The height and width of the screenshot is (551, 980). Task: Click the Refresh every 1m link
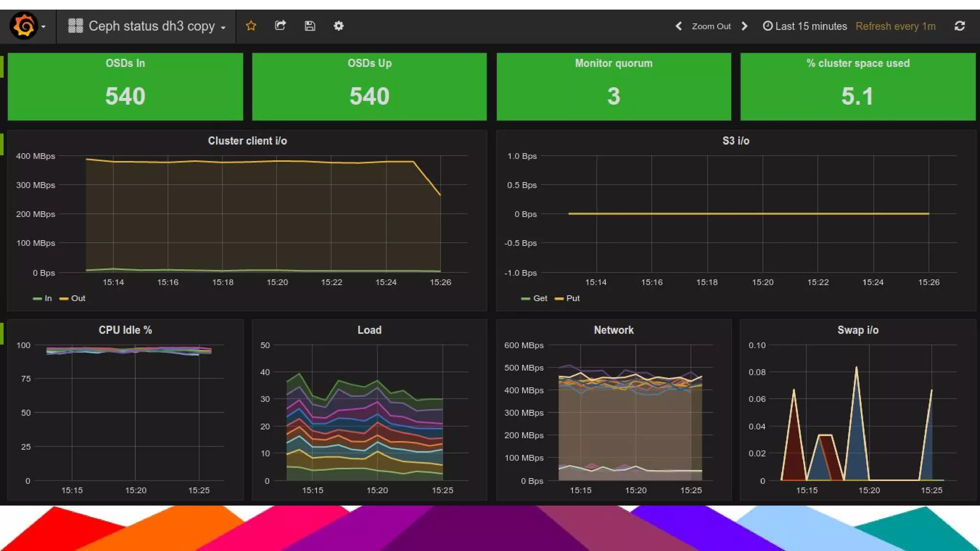coord(895,26)
